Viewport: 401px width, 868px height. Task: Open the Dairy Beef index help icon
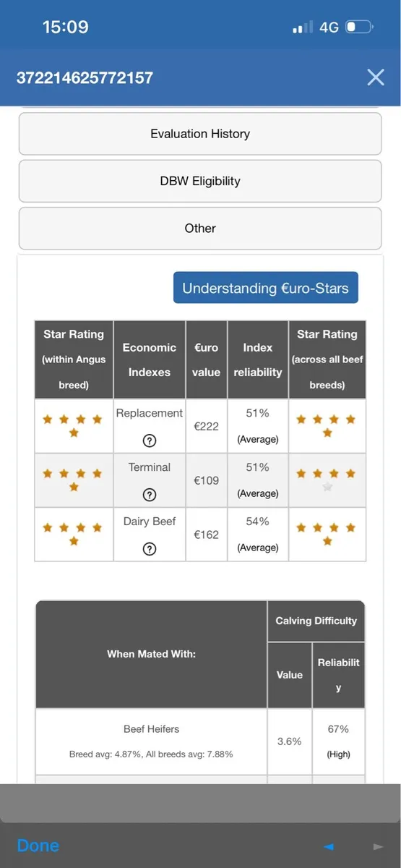pos(150,549)
